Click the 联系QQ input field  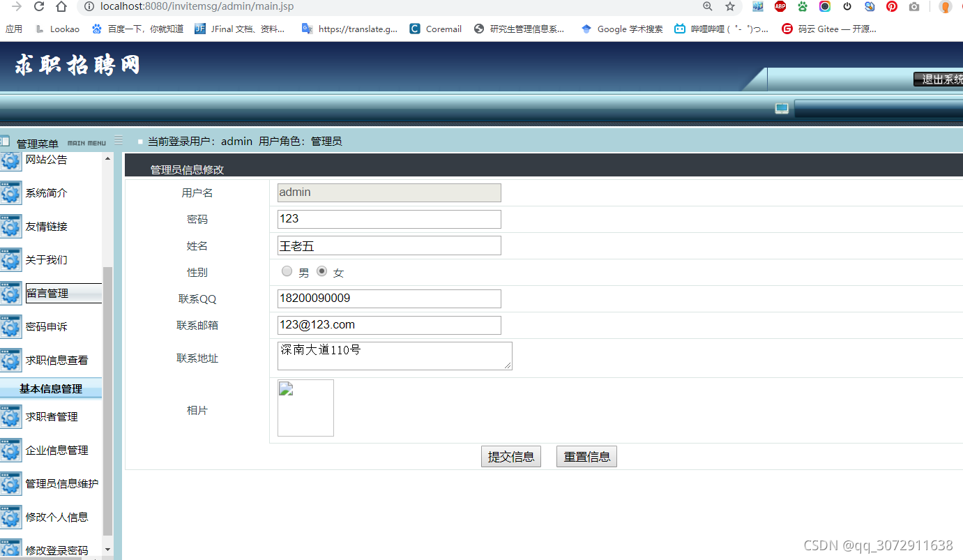pyautogui.click(x=389, y=298)
